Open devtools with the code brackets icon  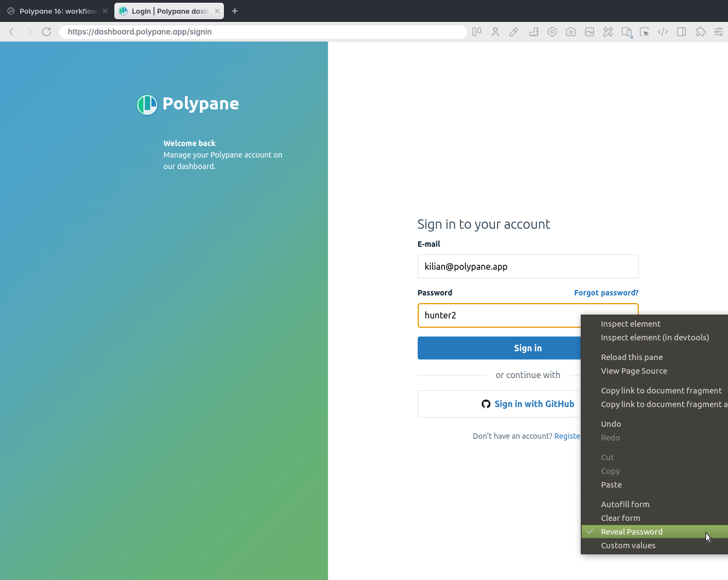click(x=663, y=32)
